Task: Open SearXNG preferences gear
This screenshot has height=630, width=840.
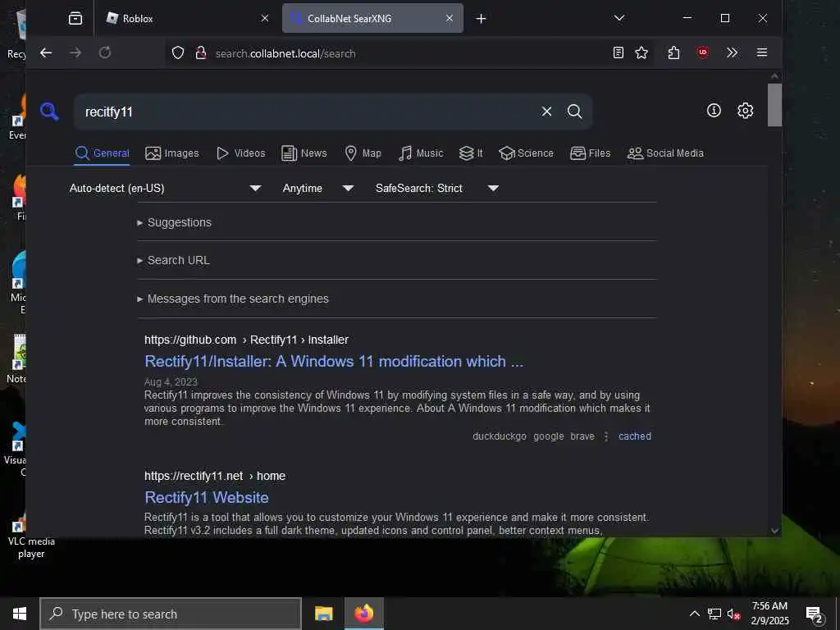Action: [x=745, y=111]
